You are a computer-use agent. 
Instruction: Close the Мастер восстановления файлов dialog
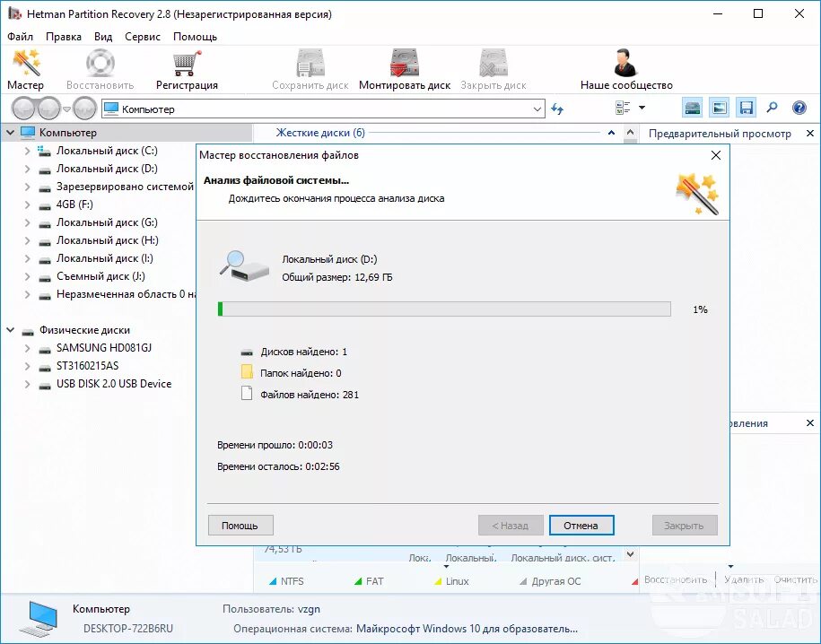pyautogui.click(x=716, y=155)
